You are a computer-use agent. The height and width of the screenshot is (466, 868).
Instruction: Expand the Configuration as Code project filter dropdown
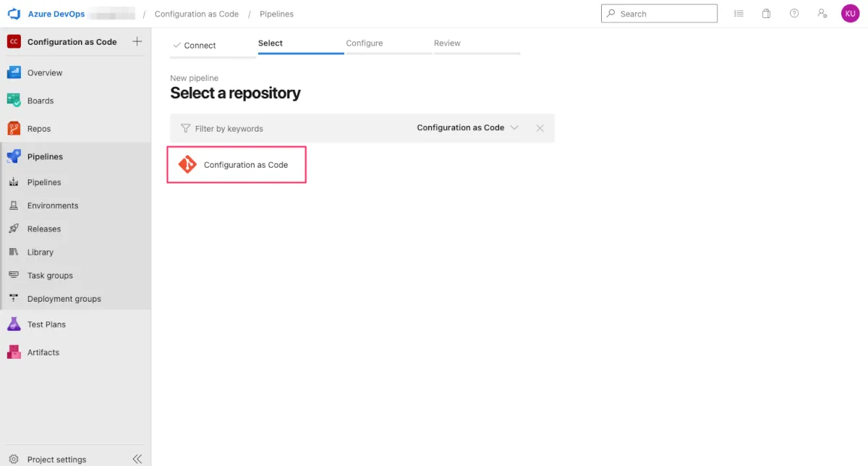(x=468, y=128)
